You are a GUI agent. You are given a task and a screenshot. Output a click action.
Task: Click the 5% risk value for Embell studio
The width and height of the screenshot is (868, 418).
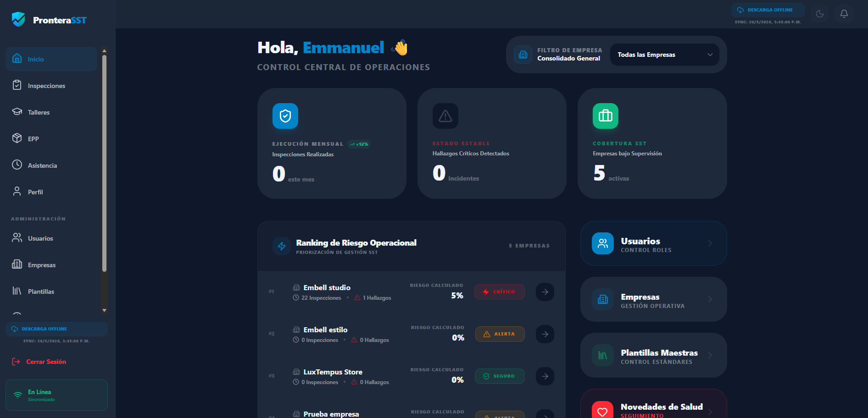pyautogui.click(x=457, y=296)
